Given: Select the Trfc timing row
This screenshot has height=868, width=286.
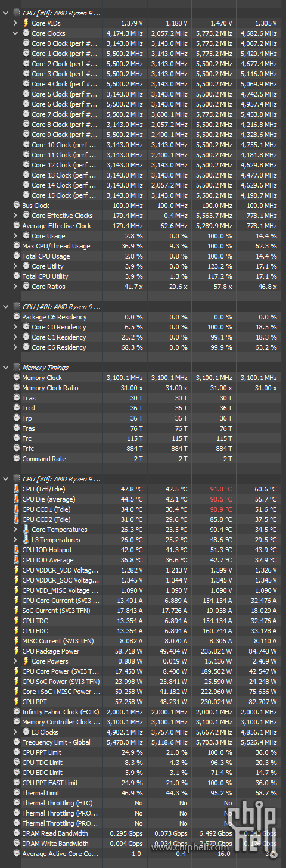Looking at the screenshot, I should tap(143, 449).
